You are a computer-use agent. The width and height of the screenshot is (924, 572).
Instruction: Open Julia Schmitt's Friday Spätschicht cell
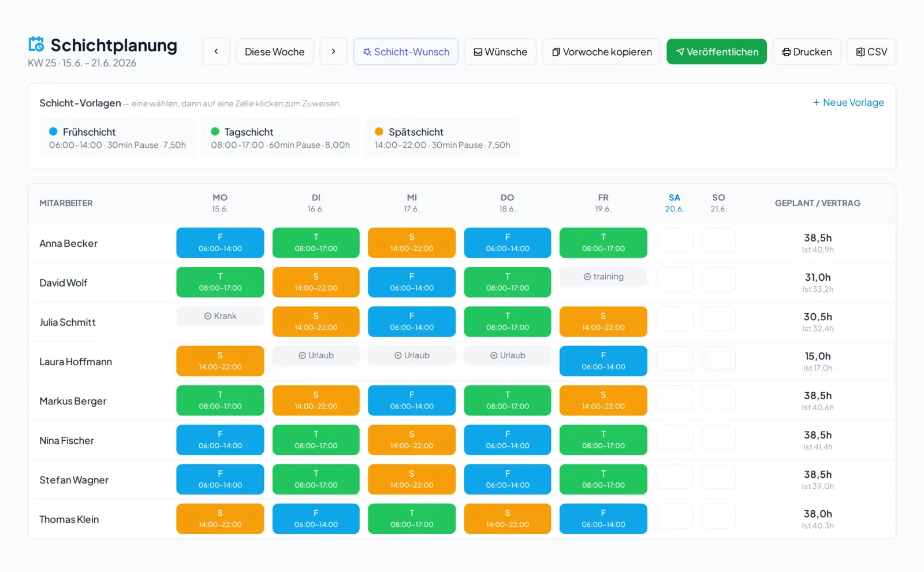[x=603, y=321]
